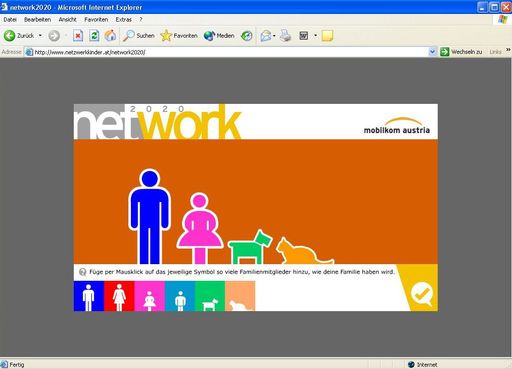The width and height of the screenshot is (512, 369).
Task: Click the network 2020 logo
Action: point(157,122)
